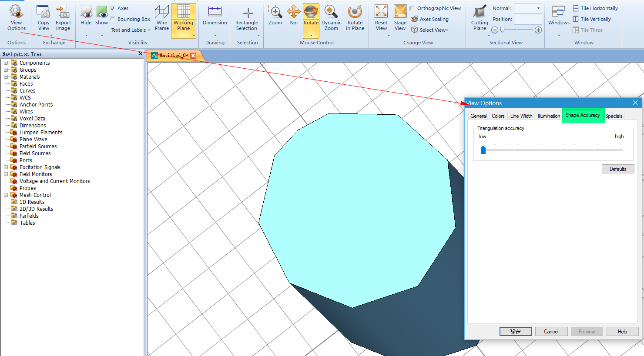Select Farfields in navigation tree
This screenshot has height=356, width=644.
(x=29, y=216)
